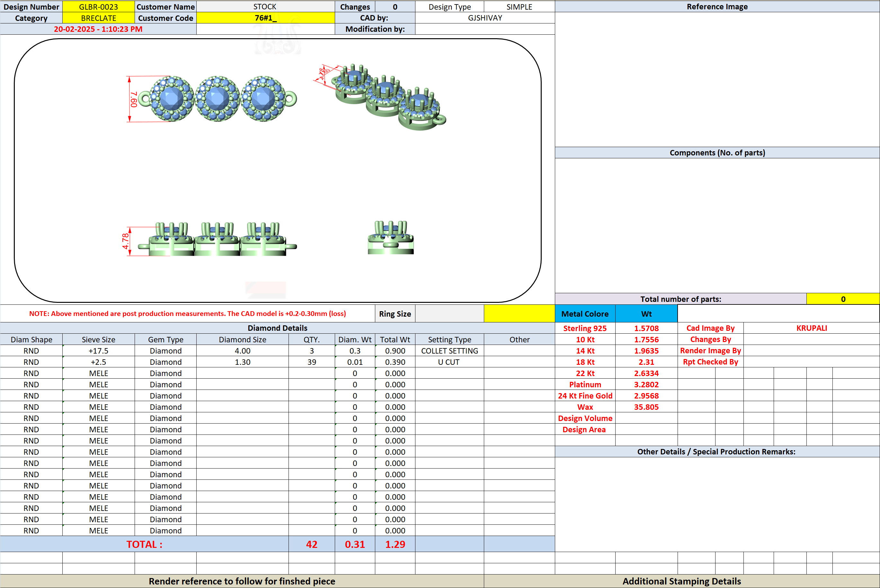Select the Wax weight 35.805
This screenshot has width=880, height=588.
click(x=646, y=407)
